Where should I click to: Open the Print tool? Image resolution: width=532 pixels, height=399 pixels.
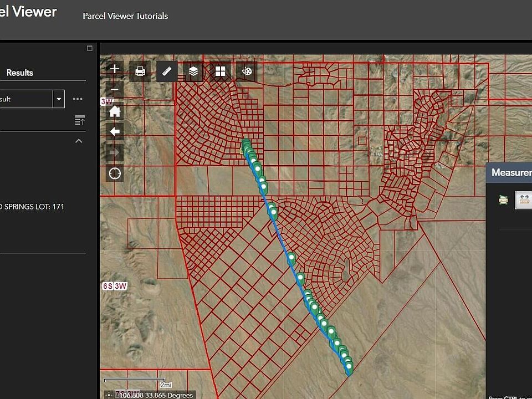coord(140,71)
